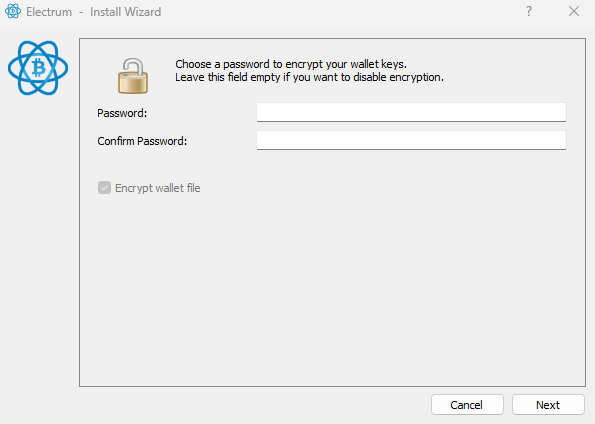Click the "Choose a password to encrypt" text line
The image size is (595, 424).
(291, 64)
